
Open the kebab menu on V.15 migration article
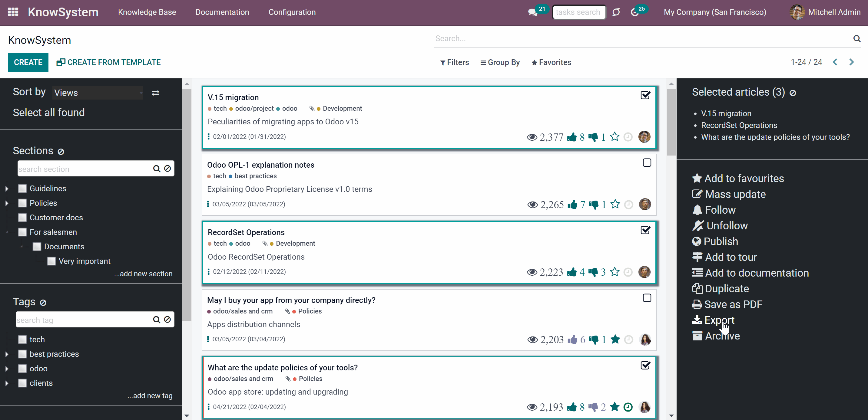click(x=209, y=137)
